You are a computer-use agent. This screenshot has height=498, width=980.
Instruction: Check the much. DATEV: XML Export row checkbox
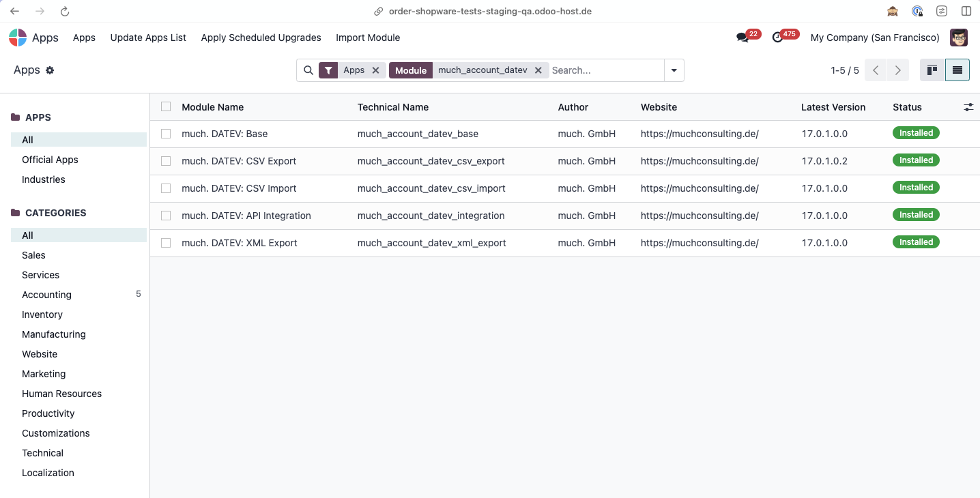[x=166, y=243]
